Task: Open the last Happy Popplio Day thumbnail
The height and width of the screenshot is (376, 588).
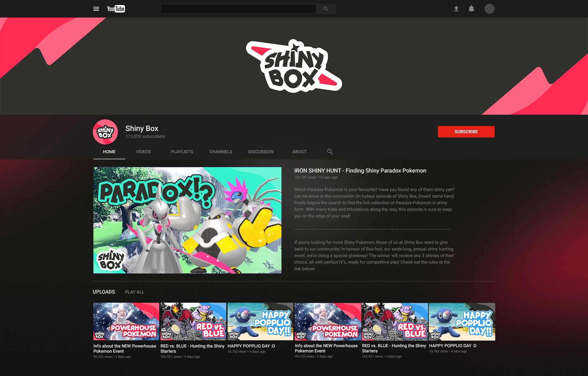Action: coord(462,321)
